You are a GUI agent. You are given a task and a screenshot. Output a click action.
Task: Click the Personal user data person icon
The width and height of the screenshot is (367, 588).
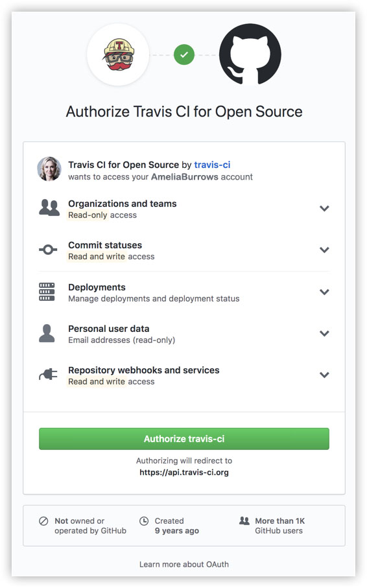tap(47, 333)
